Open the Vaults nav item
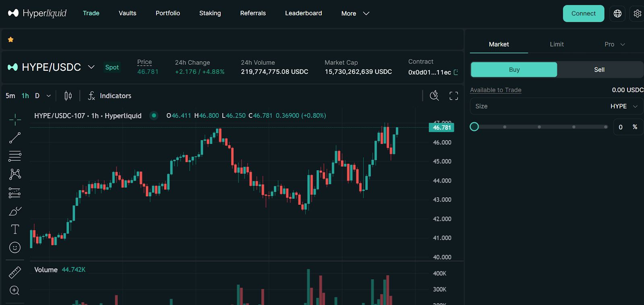The height and width of the screenshot is (305, 644). [x=128, y=13]
